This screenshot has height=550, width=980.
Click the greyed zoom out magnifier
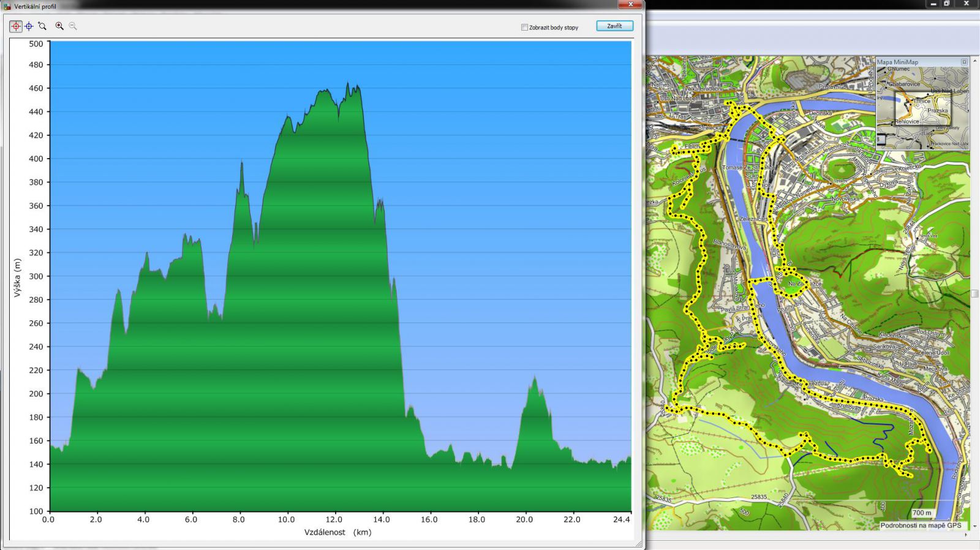(x=73, y=26)
